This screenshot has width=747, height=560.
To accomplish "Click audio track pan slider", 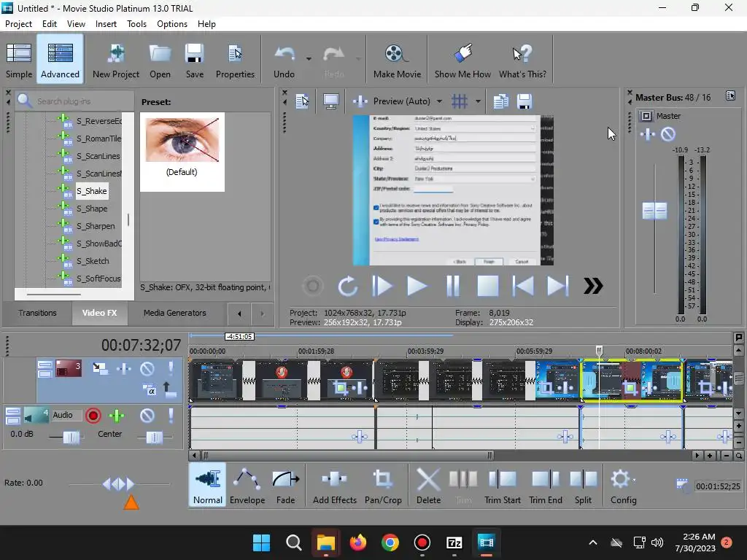I will pos(155,437).
